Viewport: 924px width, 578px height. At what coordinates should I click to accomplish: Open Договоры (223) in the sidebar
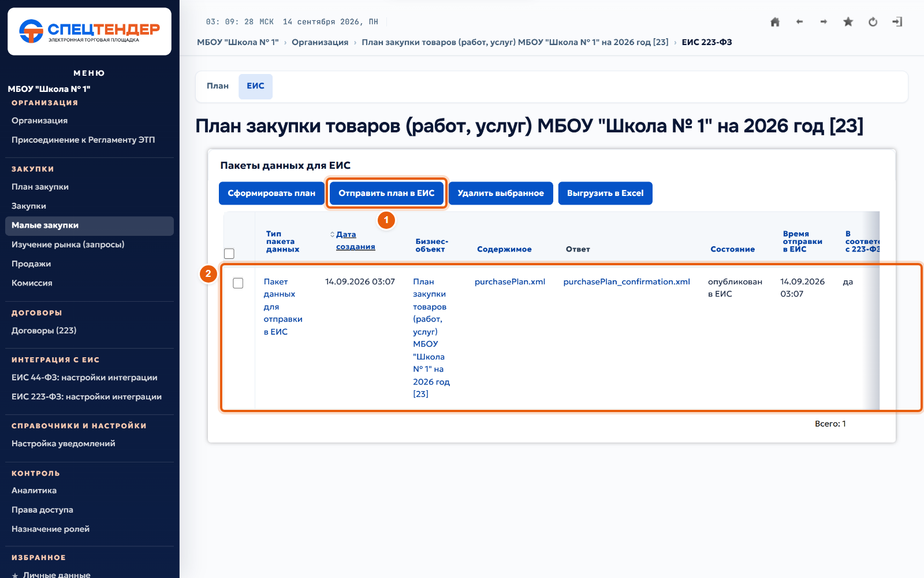click(x=90, y=331)
